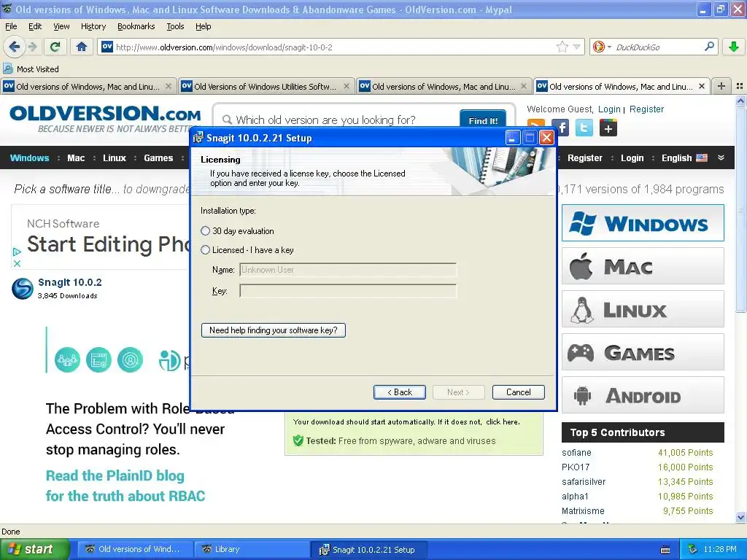747x560 pixels.
Task: Open the Android category banner
Action: point(643,395)
